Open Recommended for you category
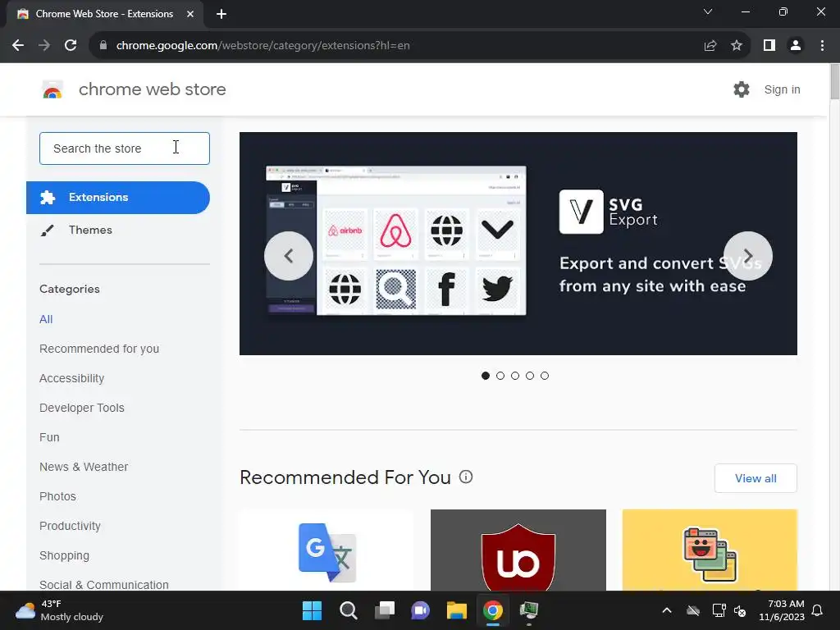The height and width of the screenshot is (630, 840). pos(99,349)
